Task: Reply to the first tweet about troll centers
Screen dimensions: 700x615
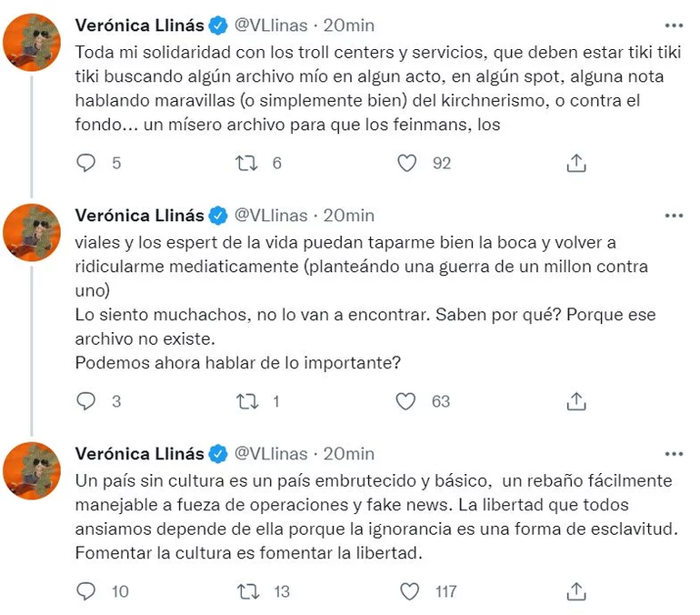Action: point(85,164)
